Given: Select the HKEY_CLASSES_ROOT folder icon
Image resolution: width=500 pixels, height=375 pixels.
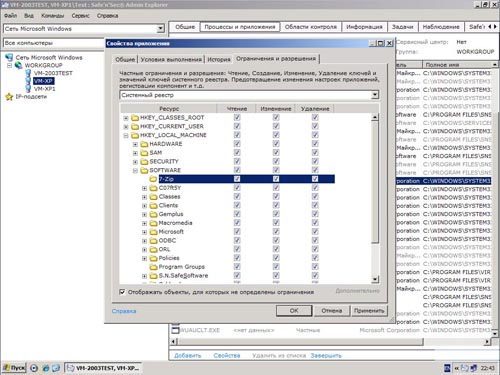Looking at the screenshot, I should (135, 118).
